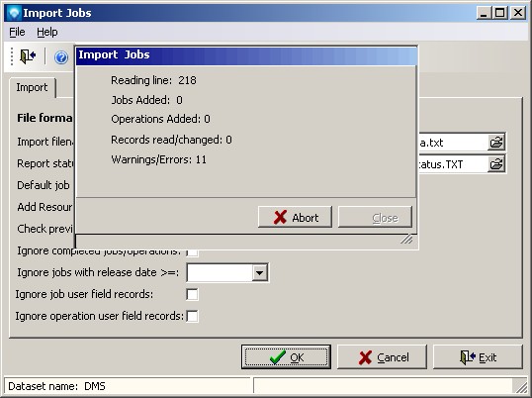
Task: Toggle the 'Ignore operation user field records' checkbox
Action: (192, 316)
